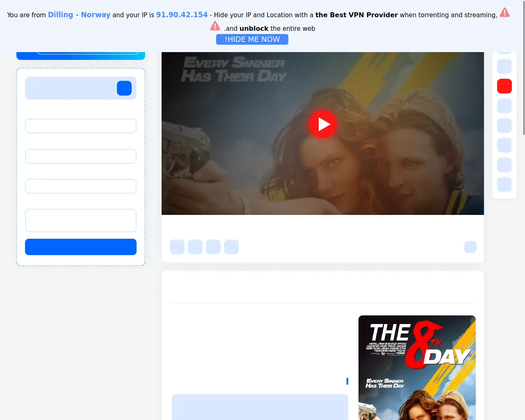Click the red square sidebar button
This screenshot has width=525, height=420.
tap(504, 86)
